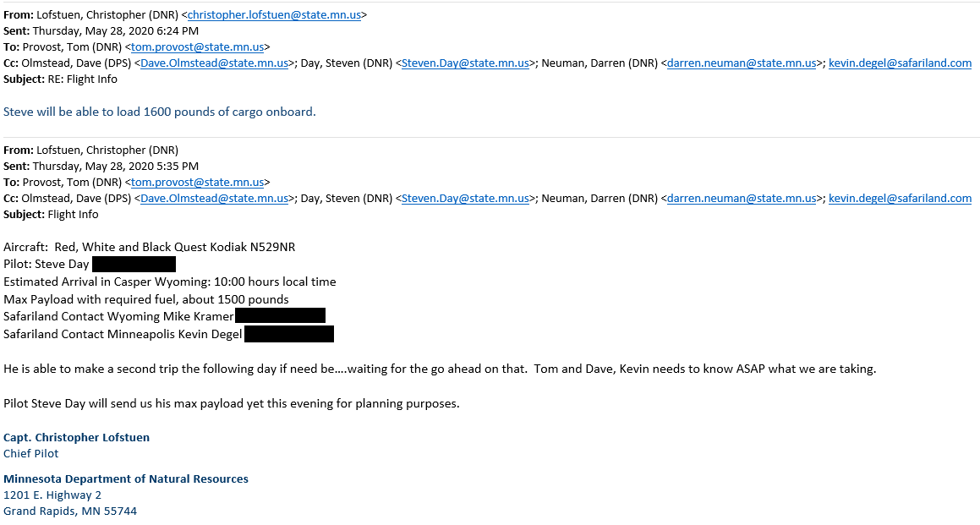Click kevin.degel@safariland.com in original message Cc
The width and height of the screenshot is (980, 525).
[x=900, y=198]
